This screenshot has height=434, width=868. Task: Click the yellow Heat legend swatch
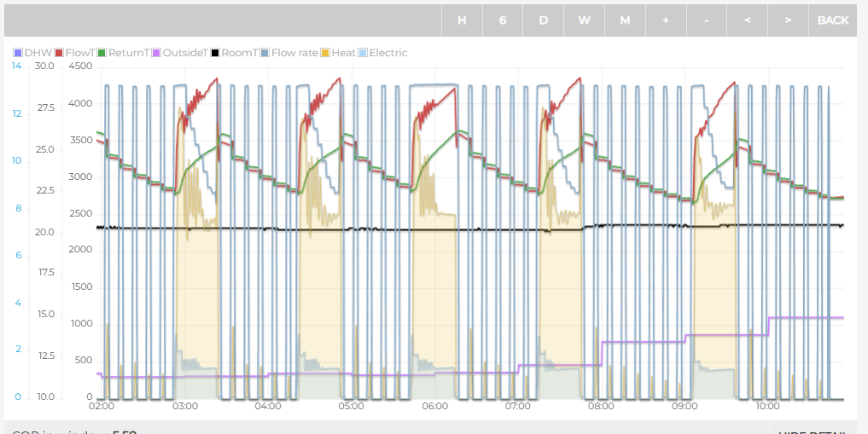(x=326, y=53)
